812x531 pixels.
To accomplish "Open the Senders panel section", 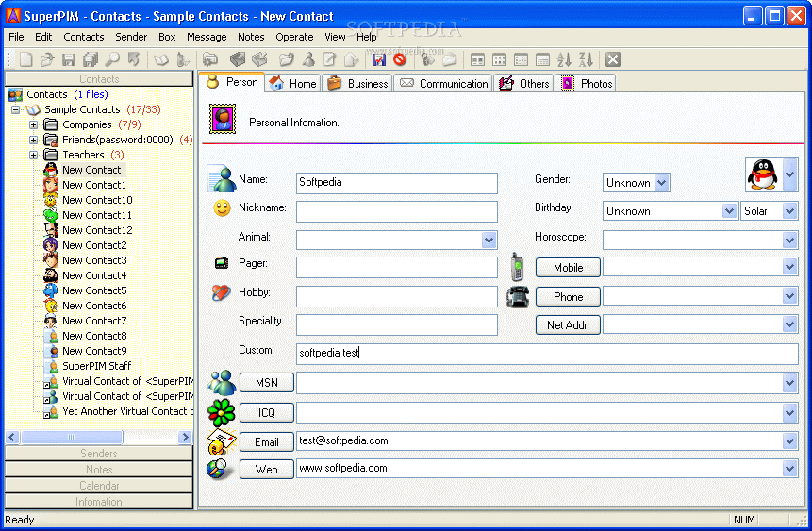I will tap(98, 454).
